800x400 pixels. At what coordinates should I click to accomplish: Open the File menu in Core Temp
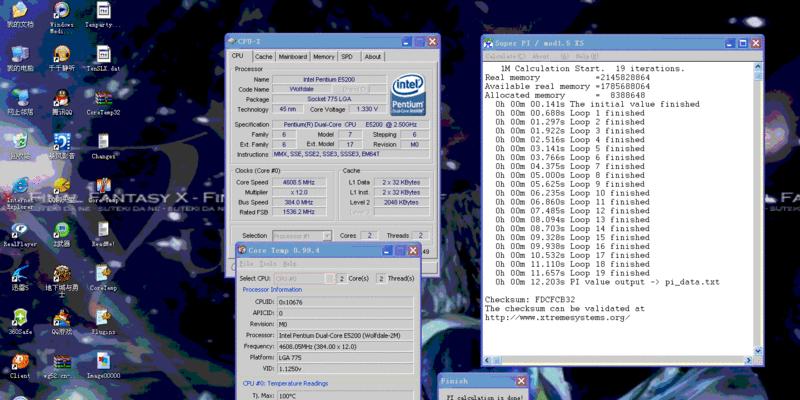coord(245,264)
